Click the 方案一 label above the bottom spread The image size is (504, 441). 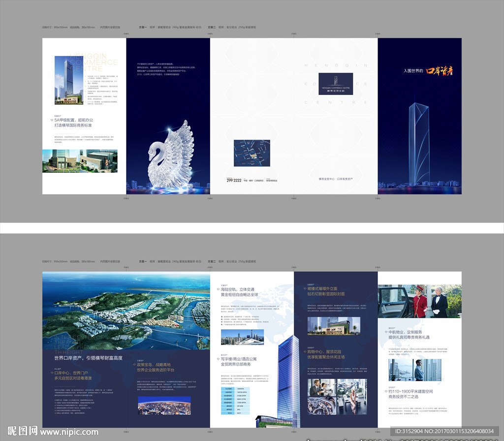(143, 262)
